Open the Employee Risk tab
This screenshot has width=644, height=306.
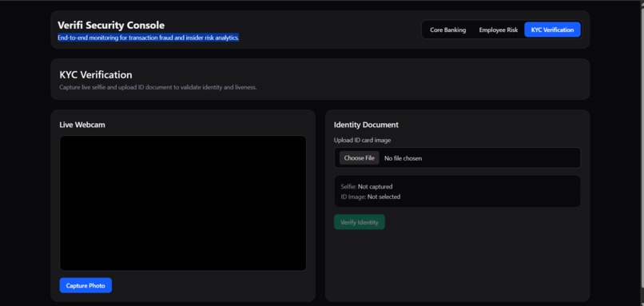pyautogui.click(x=499, y=30)
